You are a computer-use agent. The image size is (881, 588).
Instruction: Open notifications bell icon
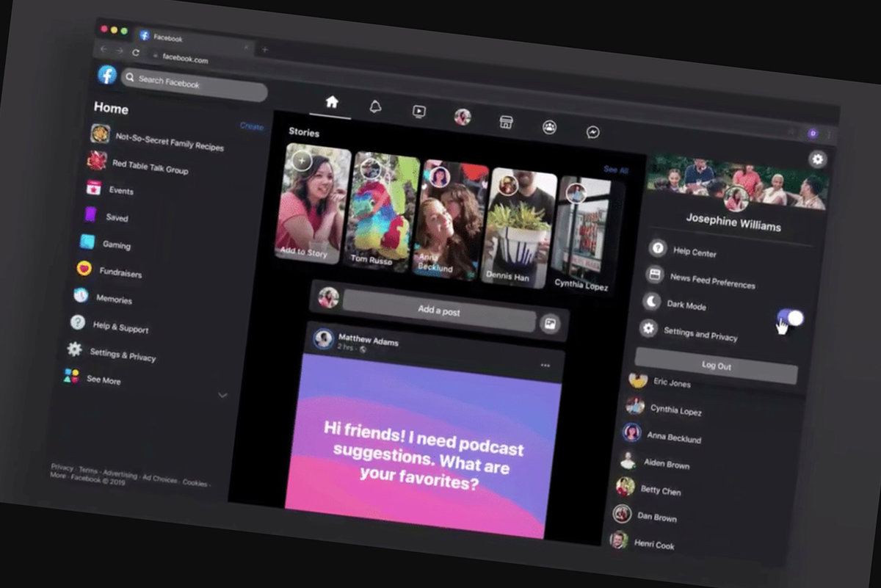point(375,107)
